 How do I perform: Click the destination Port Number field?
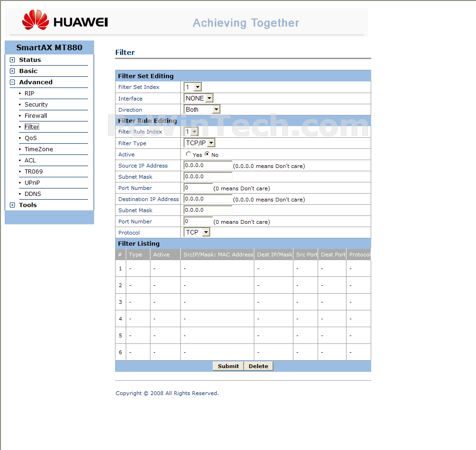(x=198, y=222)
